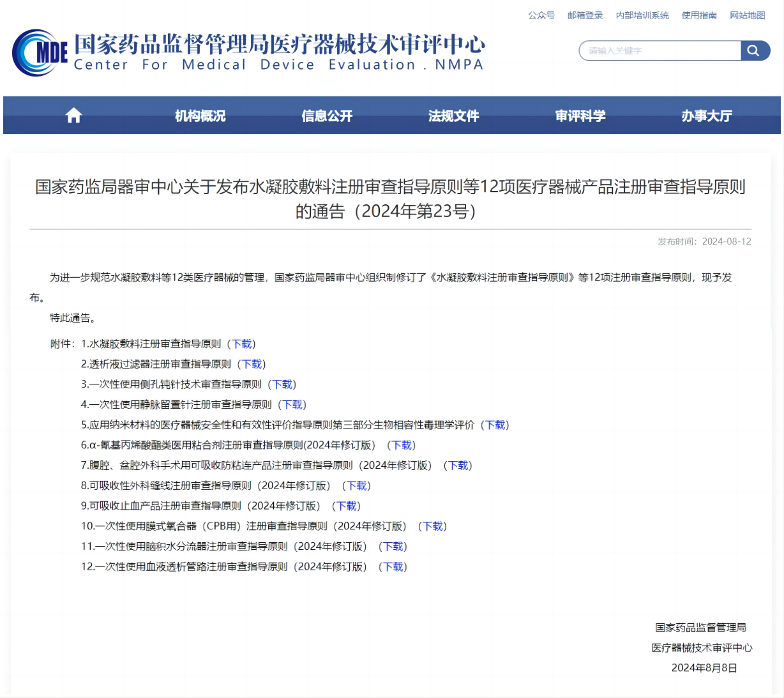Open the 信息公开 navigation menu
Viewport: 784px width, 698px height.
pos(326,116)
